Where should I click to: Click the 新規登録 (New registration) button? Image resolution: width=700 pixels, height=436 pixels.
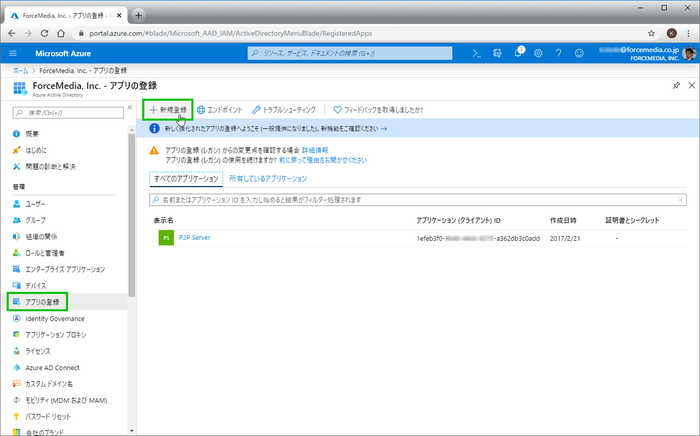tap(168, 110)
